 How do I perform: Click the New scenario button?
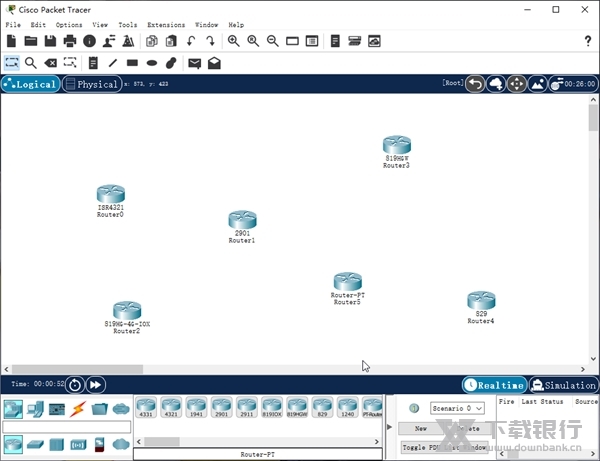421,428
